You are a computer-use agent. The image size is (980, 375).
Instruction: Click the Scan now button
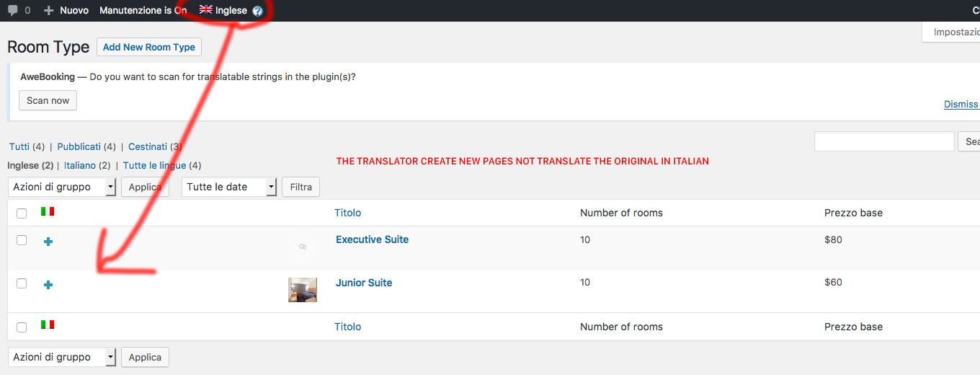[x=48, y=100]
